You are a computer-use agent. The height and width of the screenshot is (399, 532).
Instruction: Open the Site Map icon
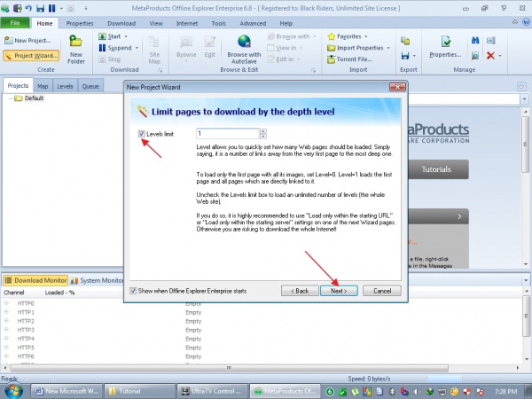[154, 50]
